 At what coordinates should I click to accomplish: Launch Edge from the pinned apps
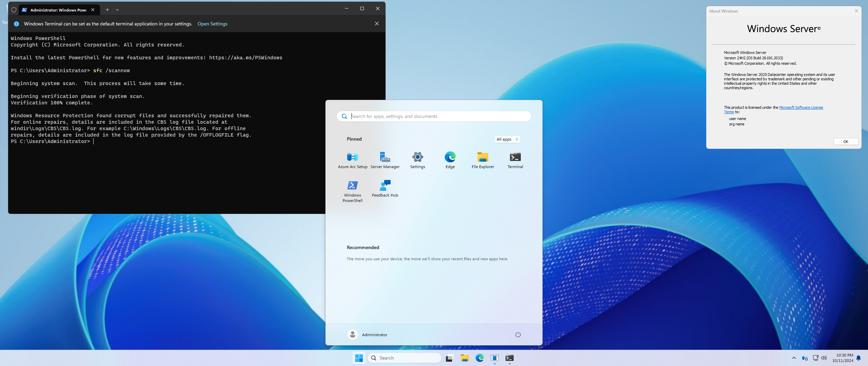click(x=450, y=160)
